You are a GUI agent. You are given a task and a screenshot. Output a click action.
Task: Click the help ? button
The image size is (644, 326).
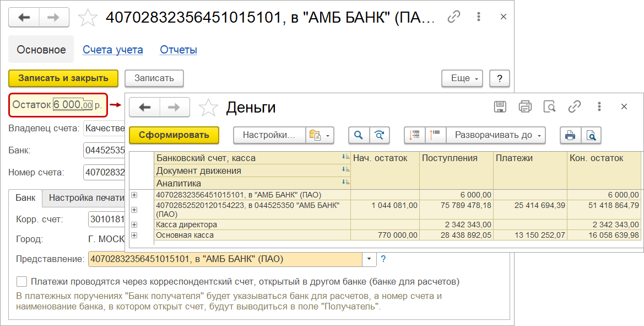tap(500, 78)
